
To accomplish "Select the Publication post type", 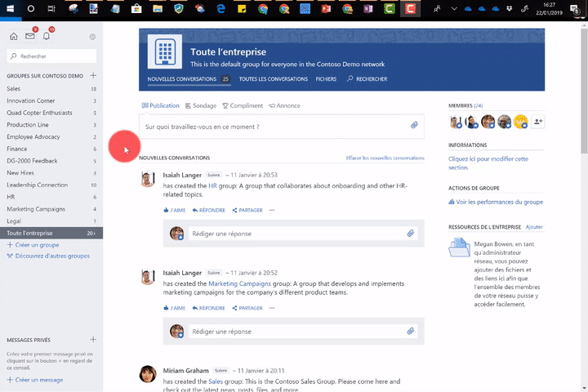I will 161,105.
